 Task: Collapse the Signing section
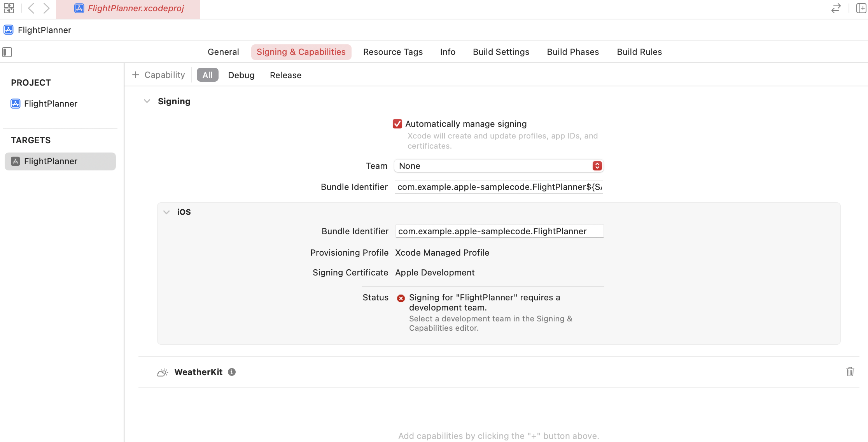147,101
